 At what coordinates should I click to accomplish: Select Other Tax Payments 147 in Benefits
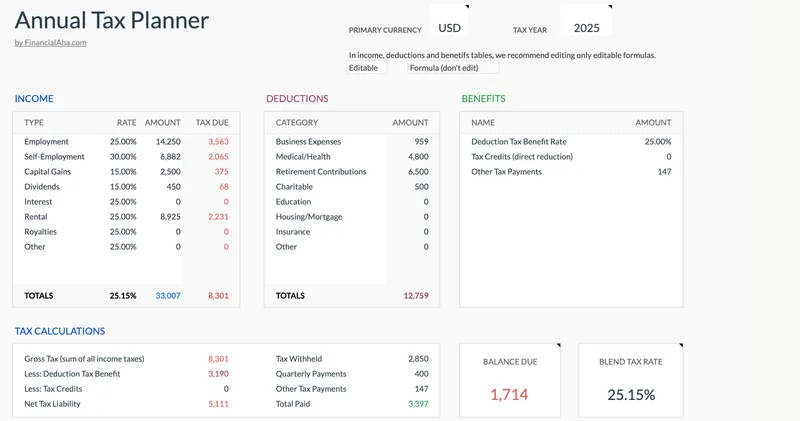(x=664, y=172)
